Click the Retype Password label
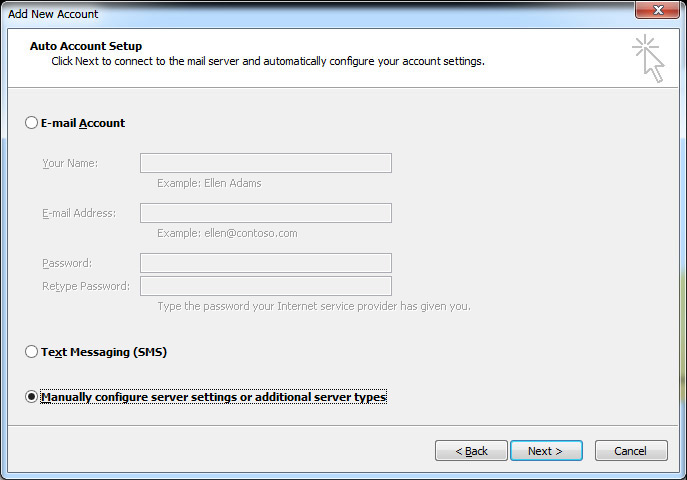The image size is (687, 480). 86,286
